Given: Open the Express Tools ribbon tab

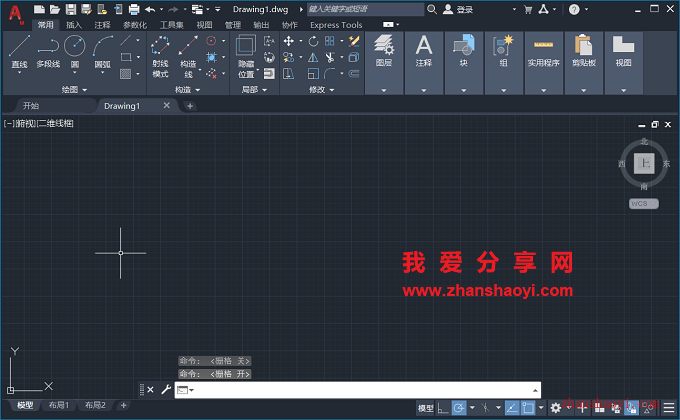Looking at the screenshot, I should 336,25.
